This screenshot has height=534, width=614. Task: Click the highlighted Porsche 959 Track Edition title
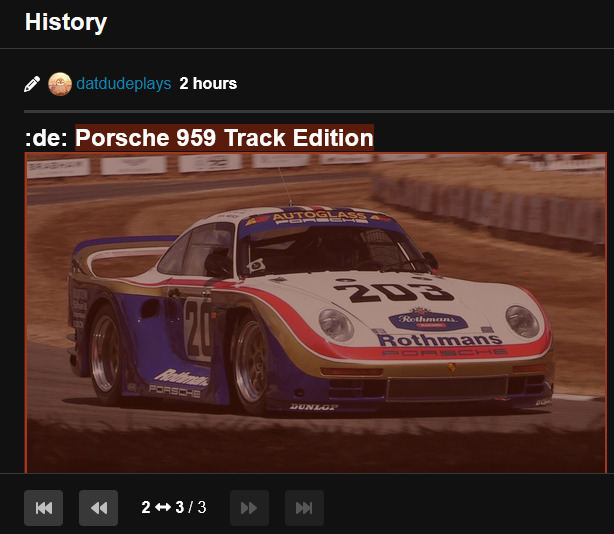pos(224,138)
